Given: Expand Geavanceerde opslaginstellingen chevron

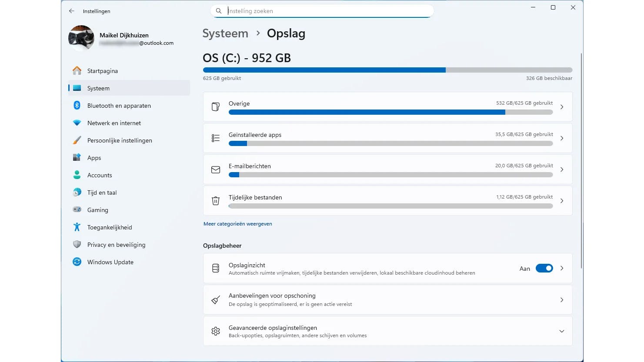Looking at the screenshot, I should 562,331.
